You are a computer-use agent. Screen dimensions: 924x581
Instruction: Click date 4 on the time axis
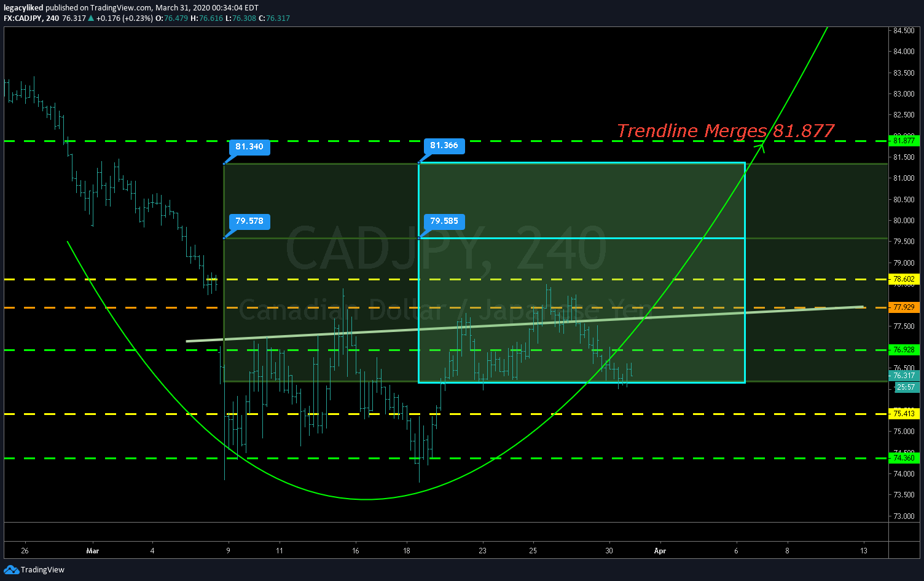tap(152, 551)
